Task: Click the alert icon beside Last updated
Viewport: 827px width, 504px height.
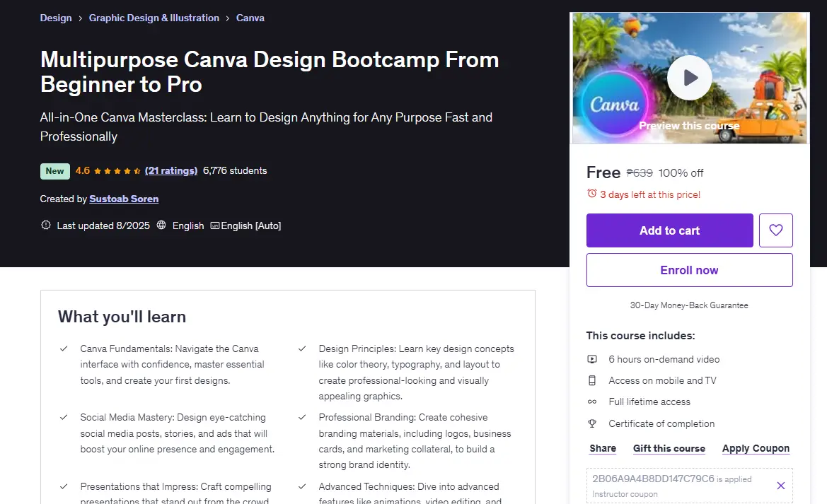Action: pos(46,225)
